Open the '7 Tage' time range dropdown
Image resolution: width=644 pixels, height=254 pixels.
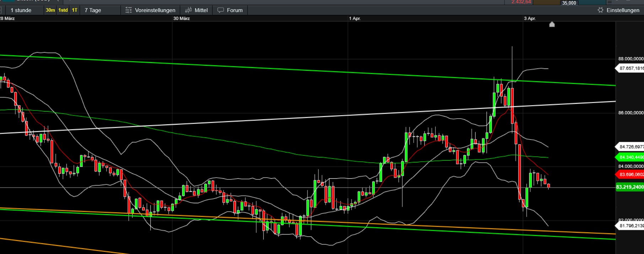point(100,10)
